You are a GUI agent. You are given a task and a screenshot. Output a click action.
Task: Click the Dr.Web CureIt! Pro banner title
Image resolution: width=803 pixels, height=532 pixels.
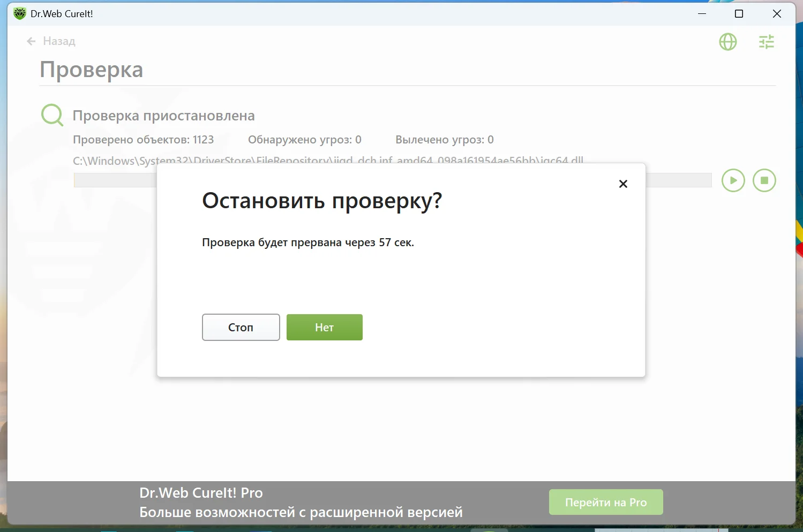tap(201, 493)
